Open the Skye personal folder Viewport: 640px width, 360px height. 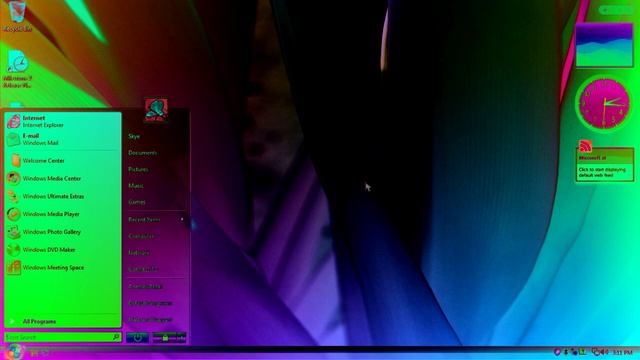(134, 136)
